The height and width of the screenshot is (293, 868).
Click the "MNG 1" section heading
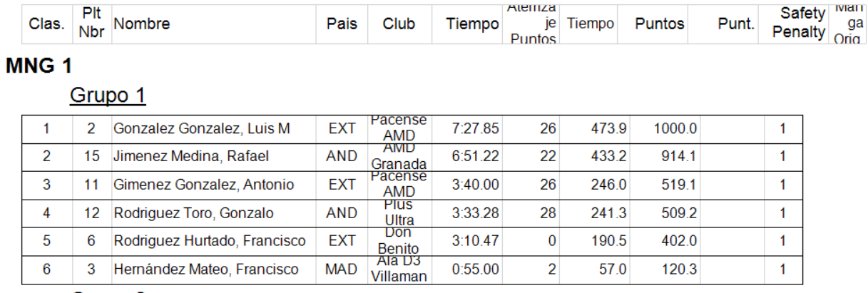[39, 66]
